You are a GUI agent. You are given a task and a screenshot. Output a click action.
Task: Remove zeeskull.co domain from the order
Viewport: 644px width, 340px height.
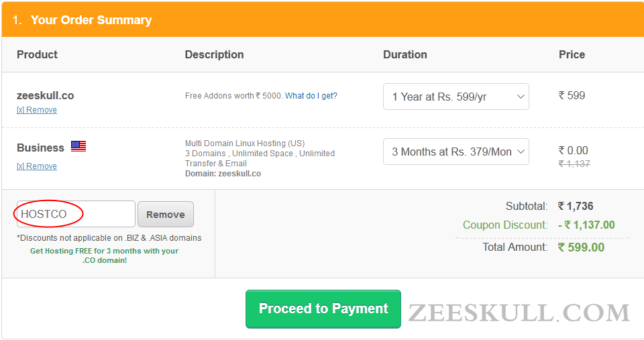point(37,110)
